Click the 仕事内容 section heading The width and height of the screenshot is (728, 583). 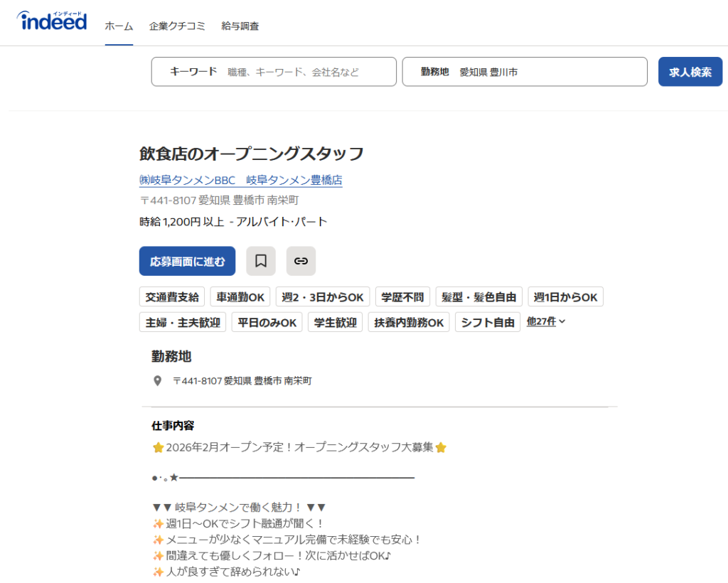pyautogui.click(x=173, y=426)
